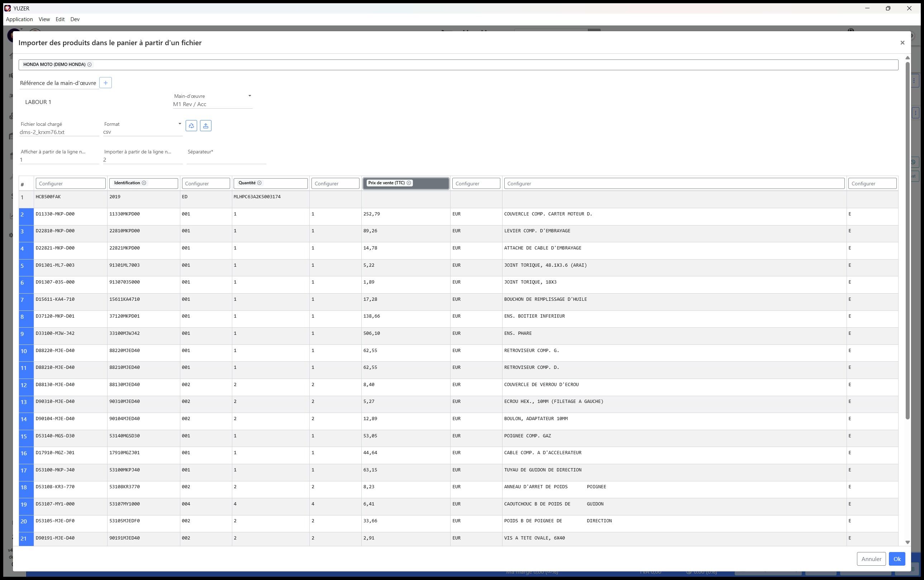Remove the Prix de vente (TTC) tag

click(x=409, y=183)
